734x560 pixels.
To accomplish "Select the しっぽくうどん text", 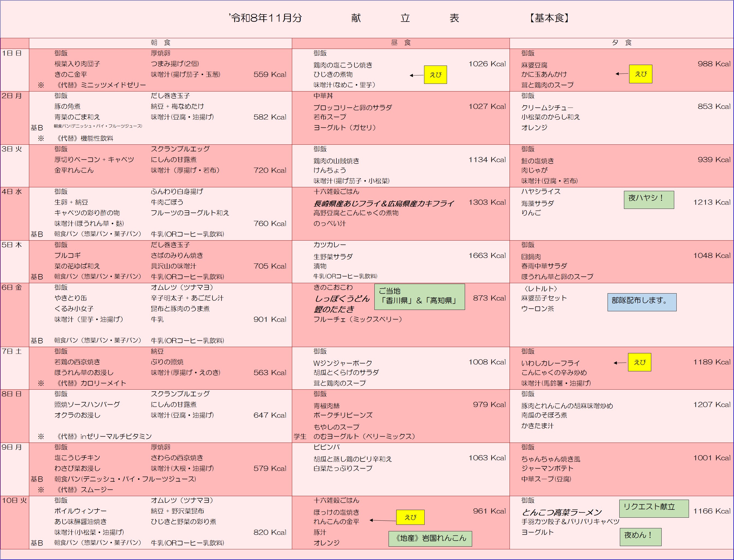I will [342, 298].
